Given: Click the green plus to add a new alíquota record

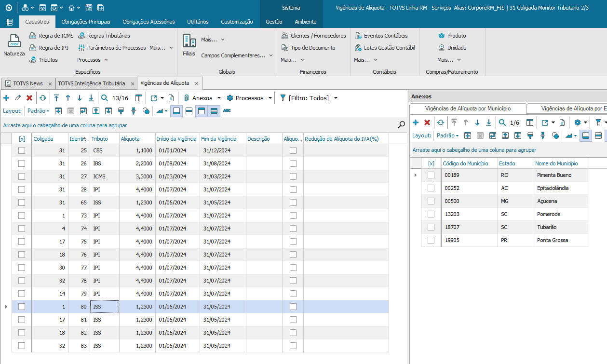Looking at the screenshot, I should point(6,98).
